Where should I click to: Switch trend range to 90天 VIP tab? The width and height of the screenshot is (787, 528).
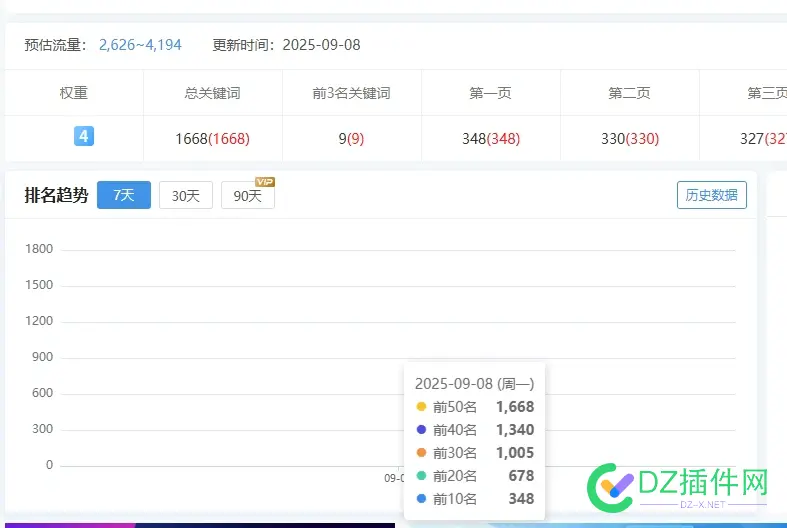point(247,195)
